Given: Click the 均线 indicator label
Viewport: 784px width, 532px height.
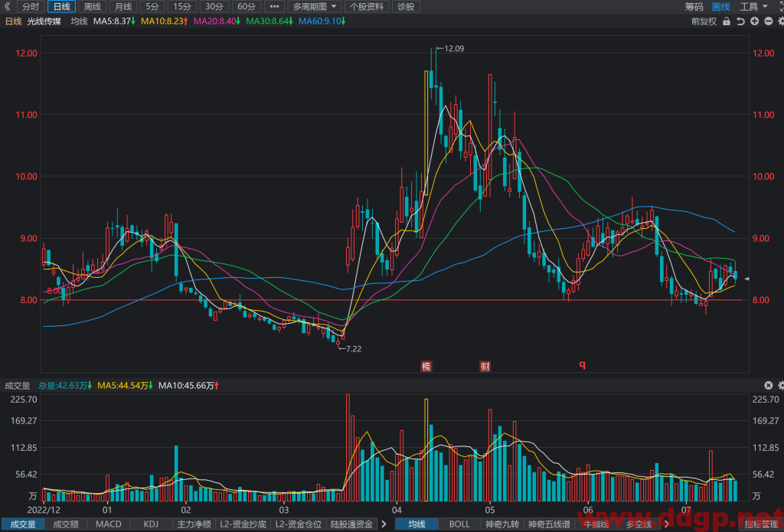Looking at the screenshot, I should click(79, 21).
